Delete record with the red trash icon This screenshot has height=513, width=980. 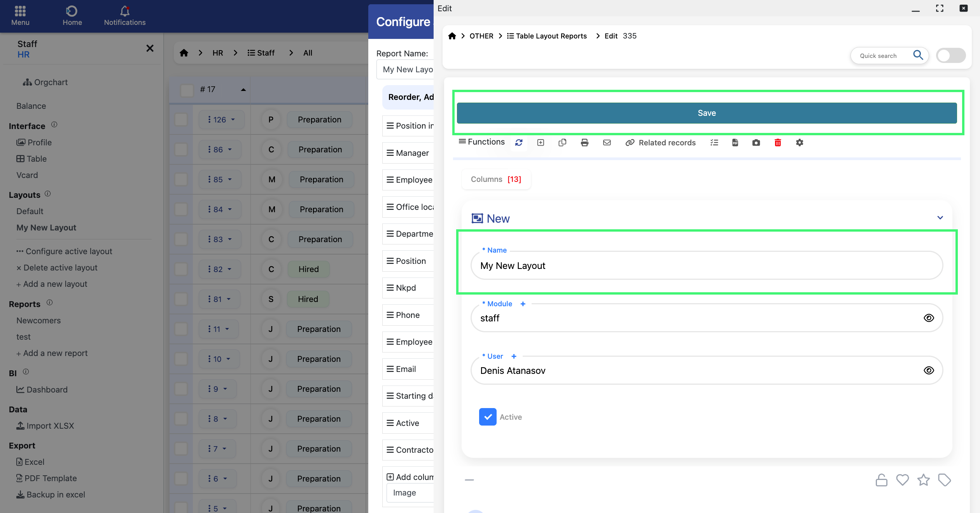tap(778, 143)
